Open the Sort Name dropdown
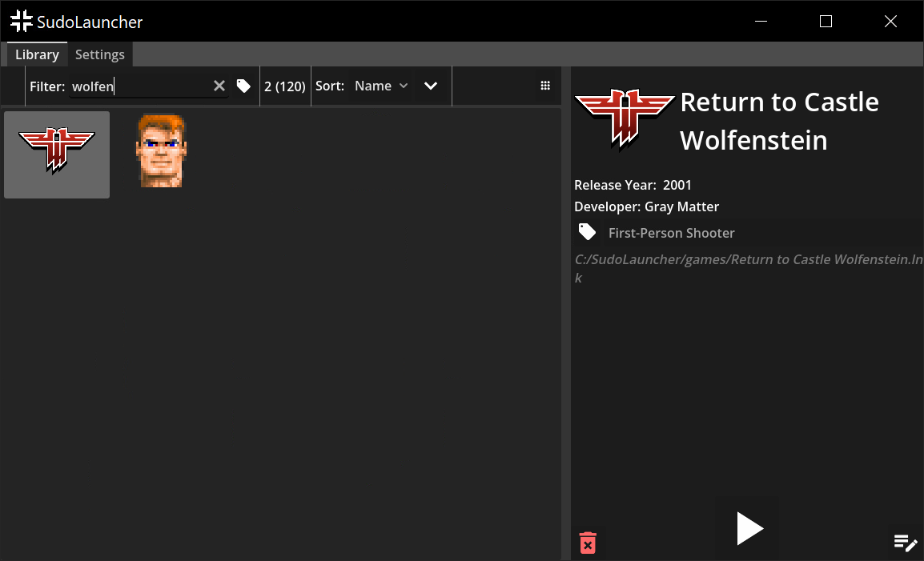This screenshot has height=561, width=924. click(380, 86)
